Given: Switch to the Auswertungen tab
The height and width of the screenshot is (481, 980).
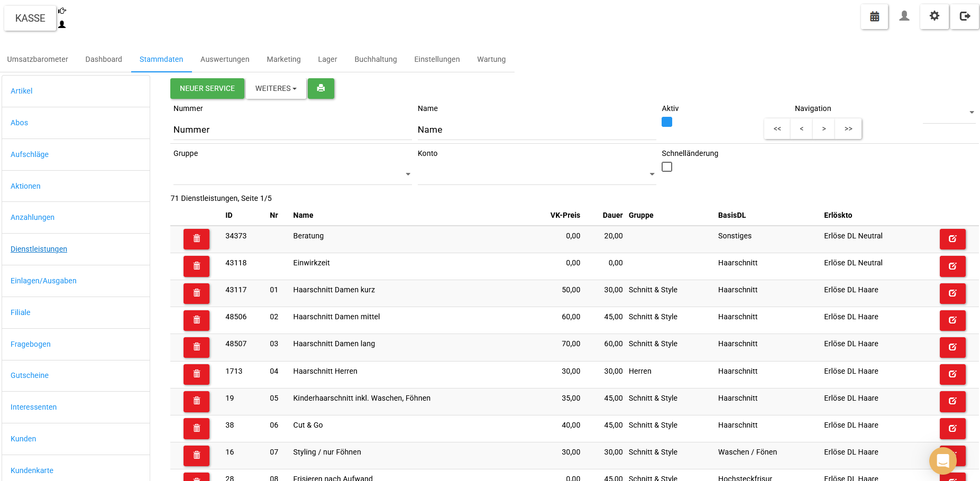Looking at the screenshot, I should (225, 59).
